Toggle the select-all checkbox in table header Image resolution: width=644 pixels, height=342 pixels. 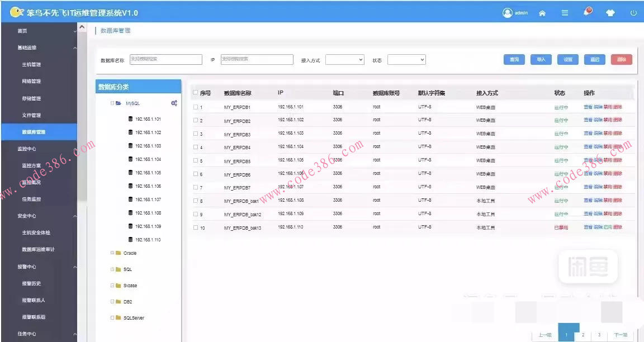195,93
